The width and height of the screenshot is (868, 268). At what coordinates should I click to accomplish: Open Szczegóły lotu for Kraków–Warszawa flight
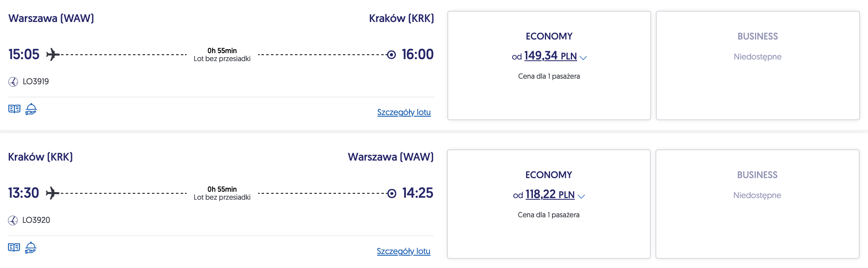pos(403,251)
